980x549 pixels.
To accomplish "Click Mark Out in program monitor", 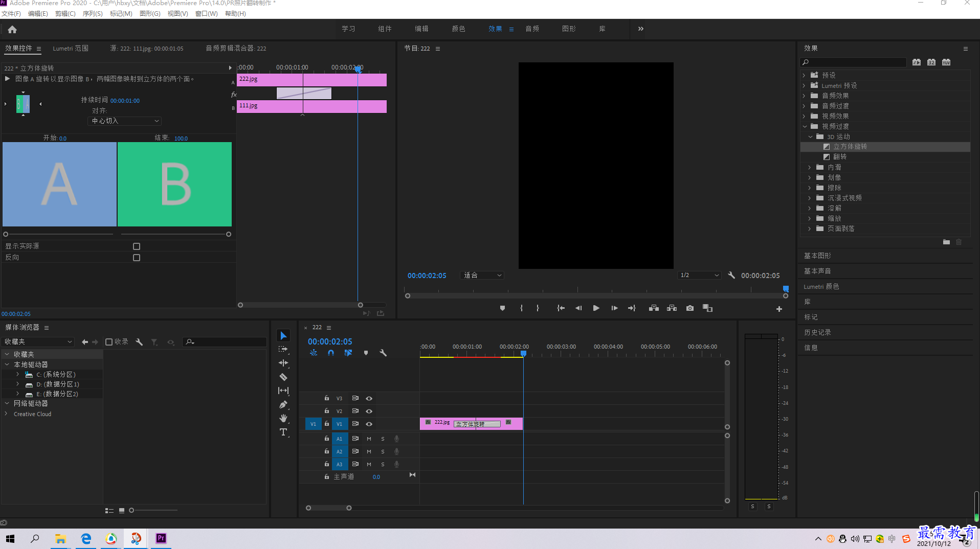I will pyautogui.click(x=538, y=308).
